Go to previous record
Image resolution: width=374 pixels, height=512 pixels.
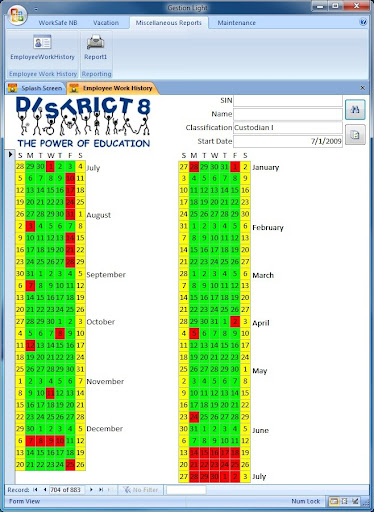[x=45, y=490]
